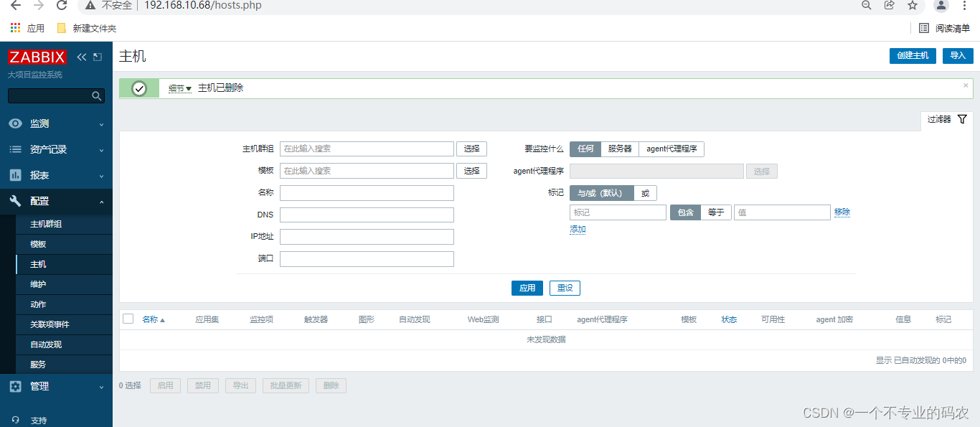Open the 新建文件夹 bookmark folder

[86, 28]
